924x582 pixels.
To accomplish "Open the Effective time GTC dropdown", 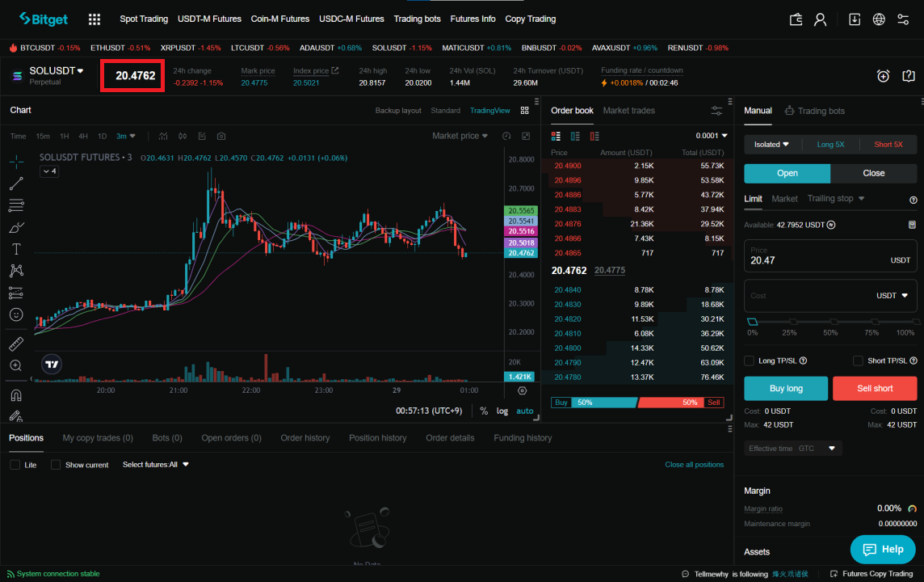I will click(x=792, y=449).
